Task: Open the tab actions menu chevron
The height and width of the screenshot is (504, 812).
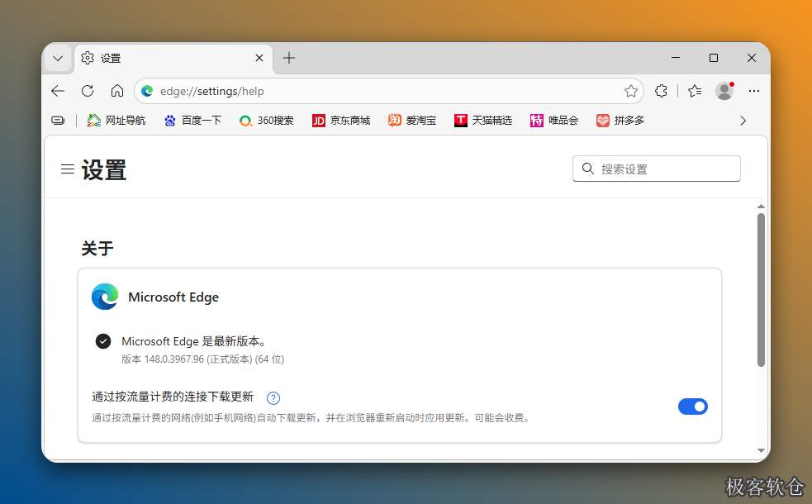Action: [58, 58]
